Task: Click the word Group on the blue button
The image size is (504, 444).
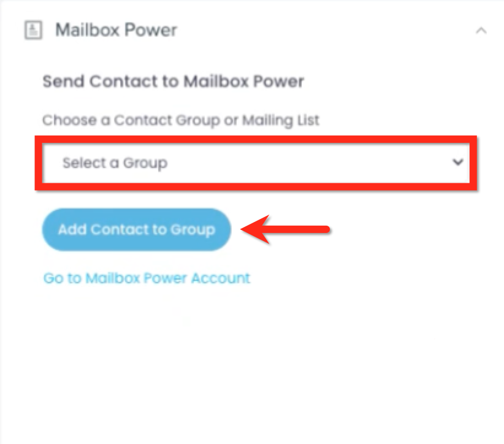Action: point(193,230)
